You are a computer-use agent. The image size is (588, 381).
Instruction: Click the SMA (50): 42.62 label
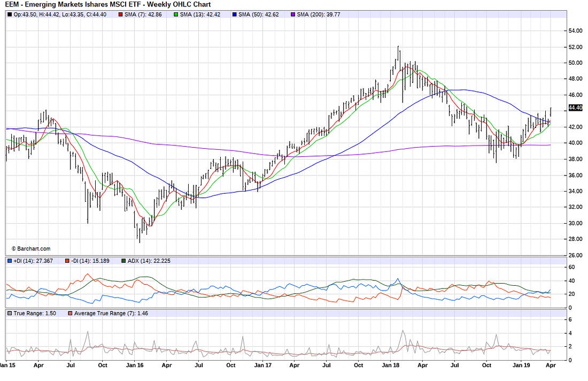pyautogui.click(x=259, y=14)
